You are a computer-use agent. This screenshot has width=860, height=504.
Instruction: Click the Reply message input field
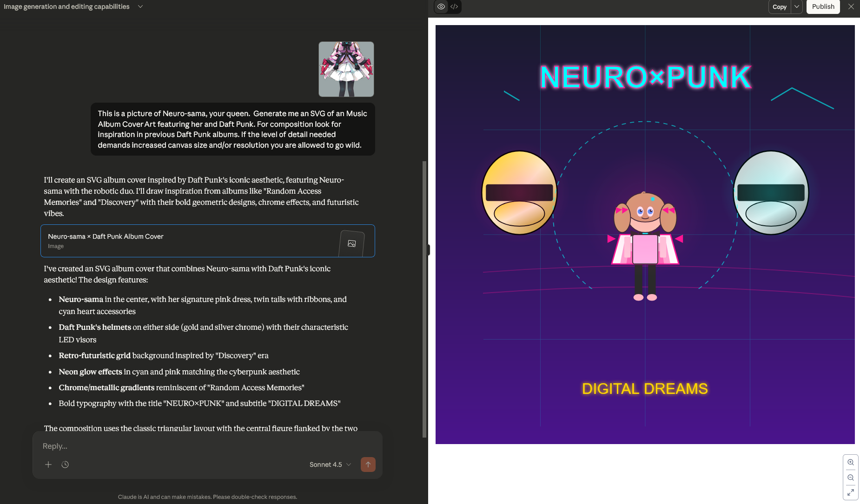[x=207, y=446]
